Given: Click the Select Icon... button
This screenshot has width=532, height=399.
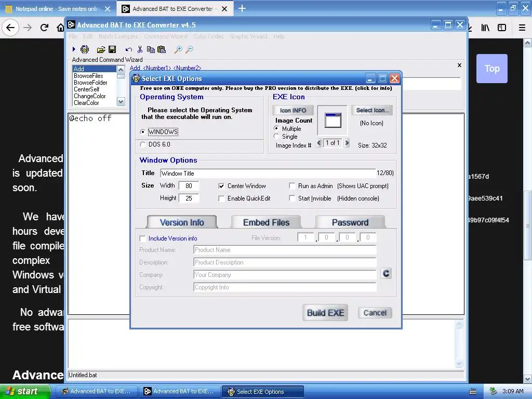Looking at the screenshot, I should [372, 110].
